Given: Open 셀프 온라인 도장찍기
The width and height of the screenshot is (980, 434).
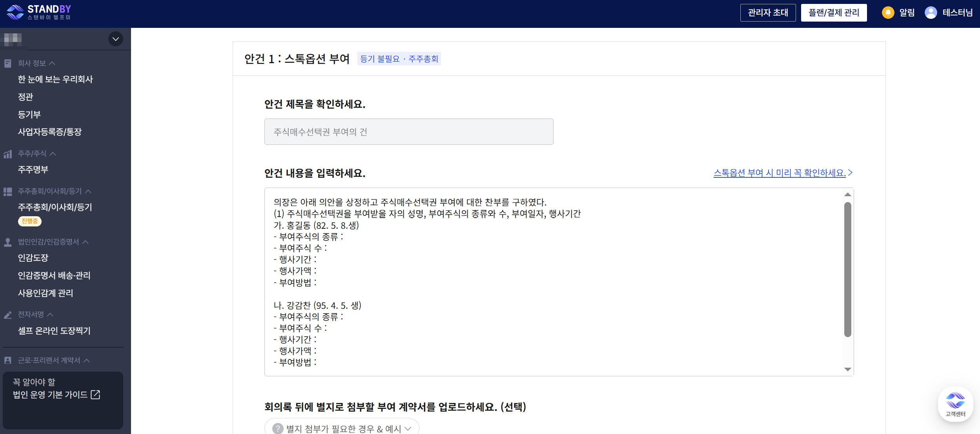Looking at the screenshot, I should click(x=54, y=331).
